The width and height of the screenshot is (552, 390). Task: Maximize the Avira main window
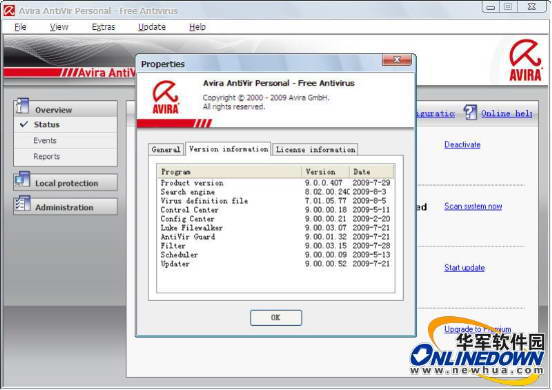508,7
